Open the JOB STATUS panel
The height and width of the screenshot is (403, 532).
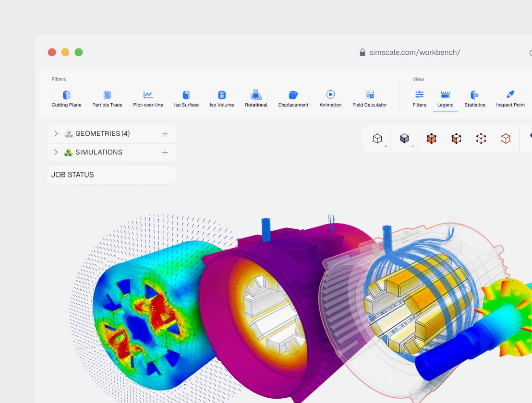click(x=111, y=175)
